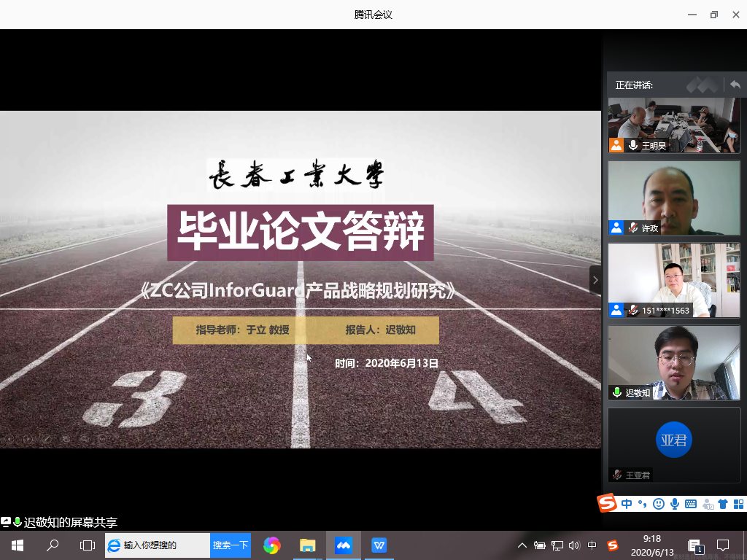Open Sogou emoji smiley panel
Image resolution: width=747 pixels, height=560 pixels.
659,504
